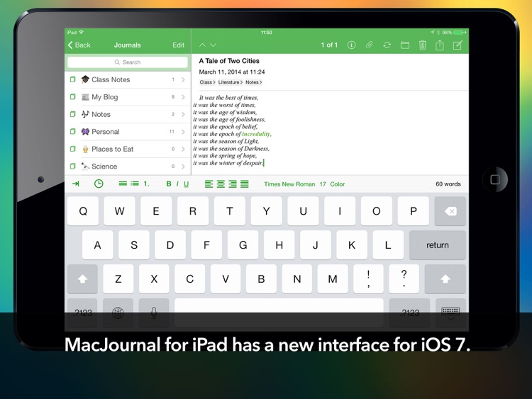Screen dimensions: 532x399
Task: Open the Notes journal
Action: click(x=128, y=114)
